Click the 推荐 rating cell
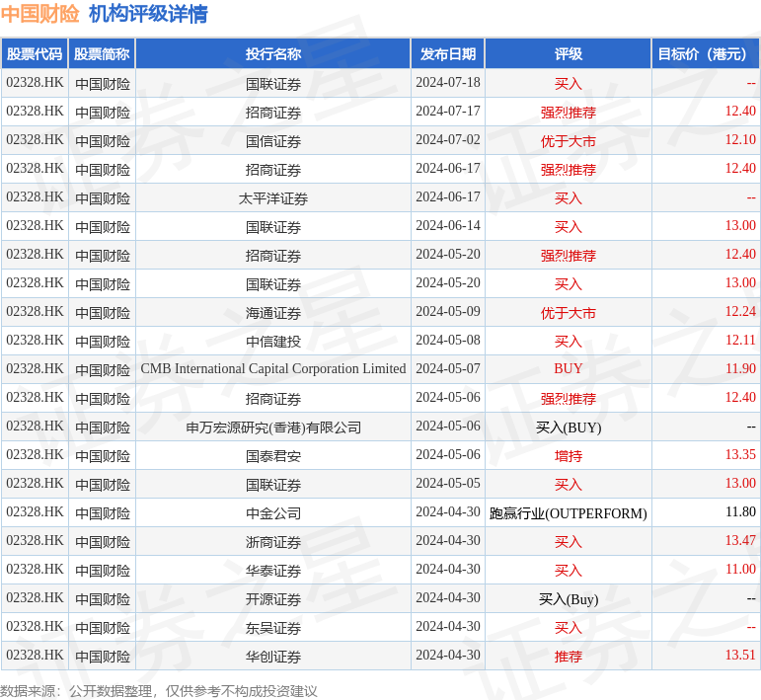Image resolution: width=761 pixels, height=700 pixels. click(569, 657)
